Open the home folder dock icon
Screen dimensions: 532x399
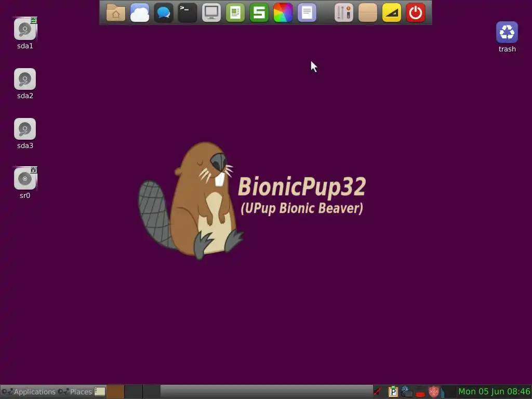pos(116,13)
